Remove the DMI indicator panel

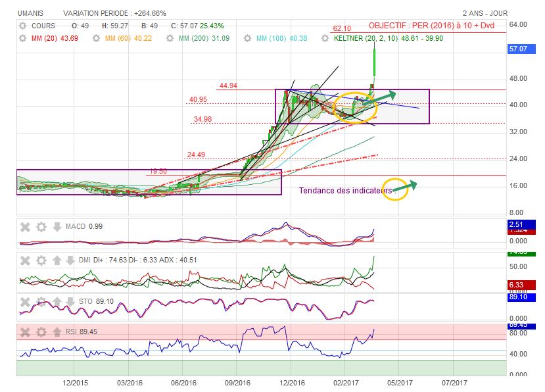[25, 260]
